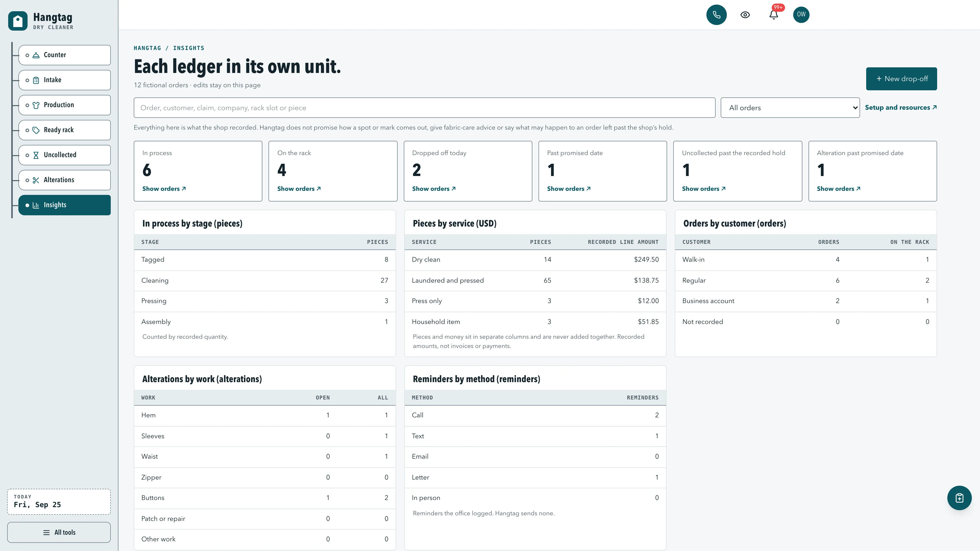Click the Hem alteration row
The height and width of the screenshot is (551, 980).
click(x=265, y=415)
